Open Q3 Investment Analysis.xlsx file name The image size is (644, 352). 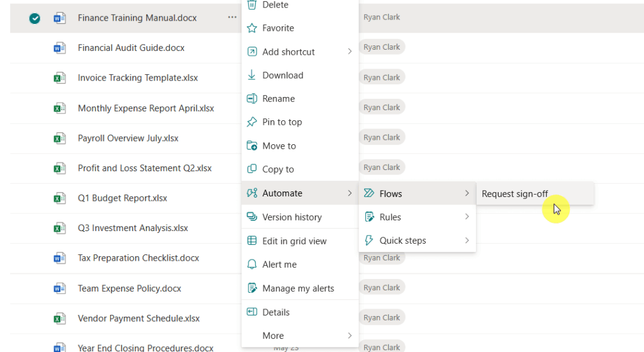133,228
